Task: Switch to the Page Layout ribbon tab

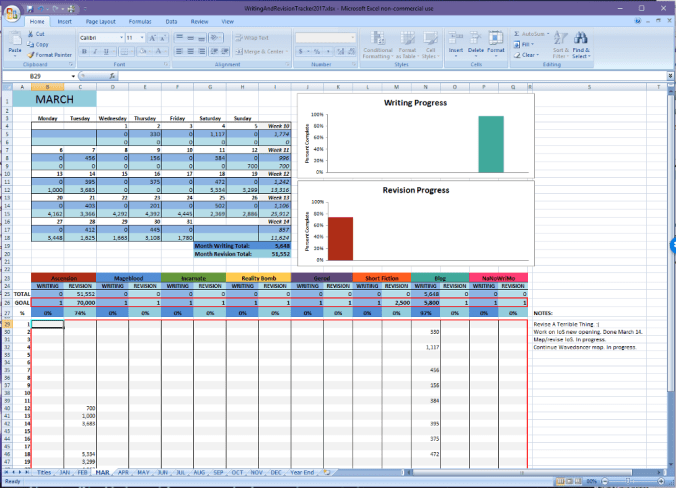Action: [99, 20]
